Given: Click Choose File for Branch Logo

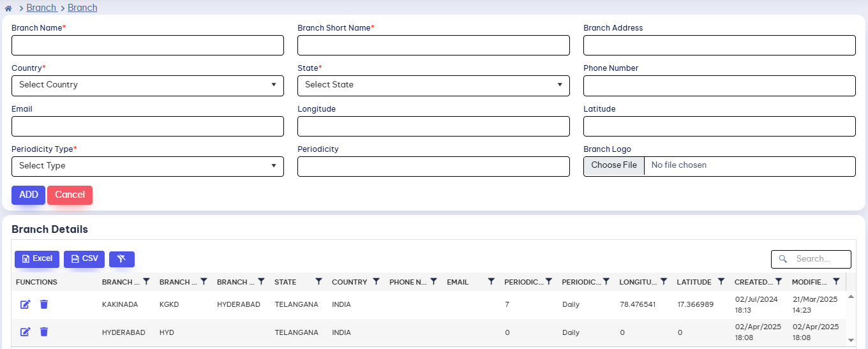Looking at the screenshot, I should click(613, 165).
